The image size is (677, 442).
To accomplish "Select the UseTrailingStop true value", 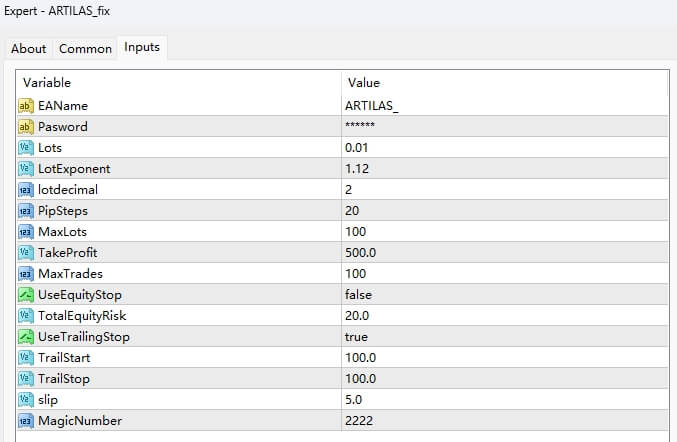I will point(357,336).
